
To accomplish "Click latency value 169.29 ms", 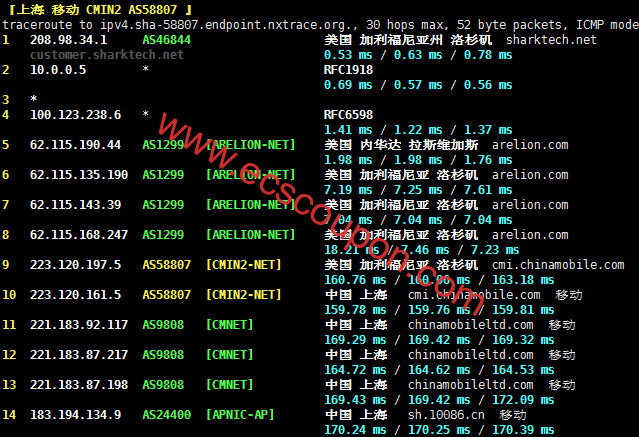I will pyautogui.click(x=355, y=340).
